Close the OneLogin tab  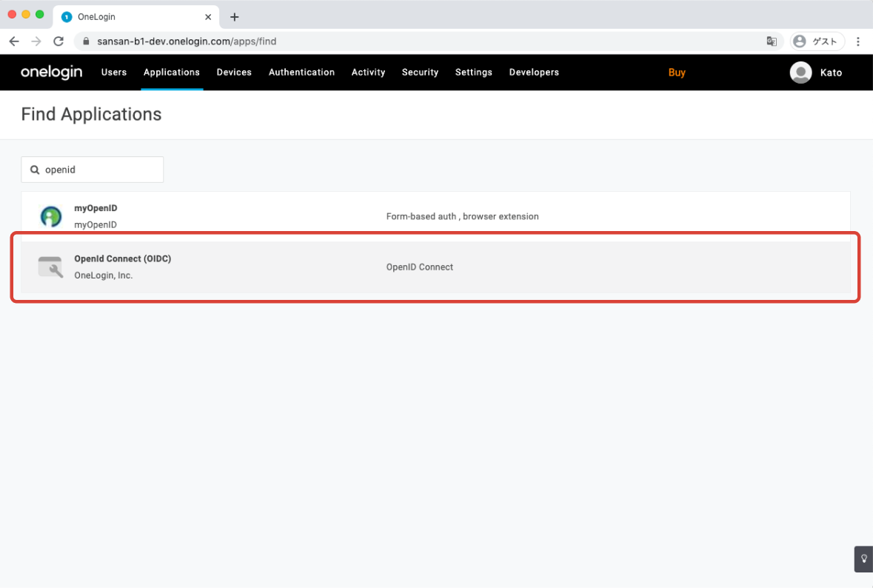point(207,17)
